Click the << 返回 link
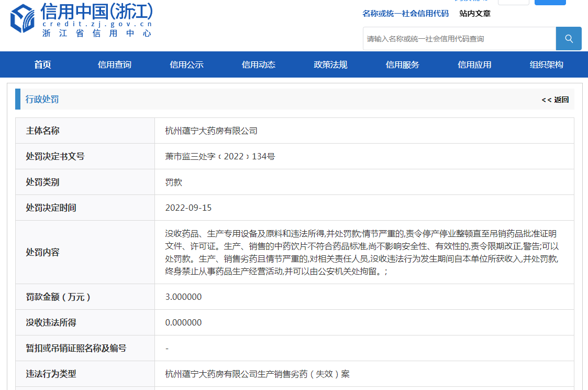The width and height of the screenshot is (588, 390). [x=555, y=100]
